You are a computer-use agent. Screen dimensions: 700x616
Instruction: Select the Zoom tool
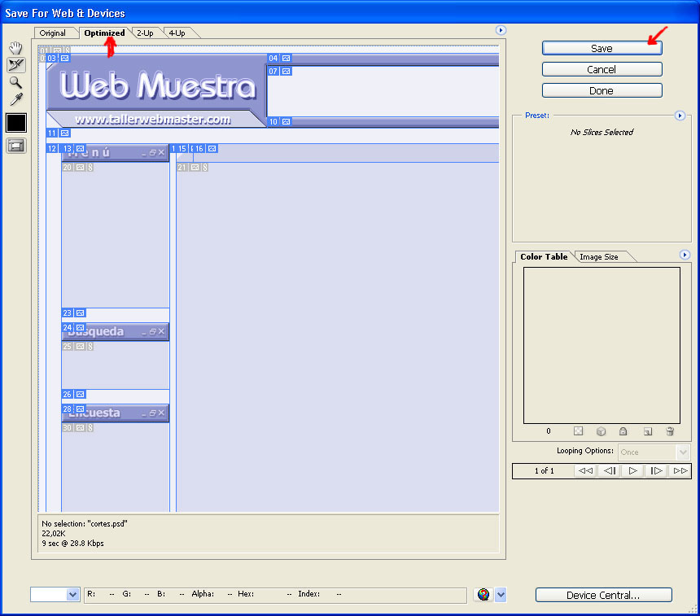click(x=15, y=83)
